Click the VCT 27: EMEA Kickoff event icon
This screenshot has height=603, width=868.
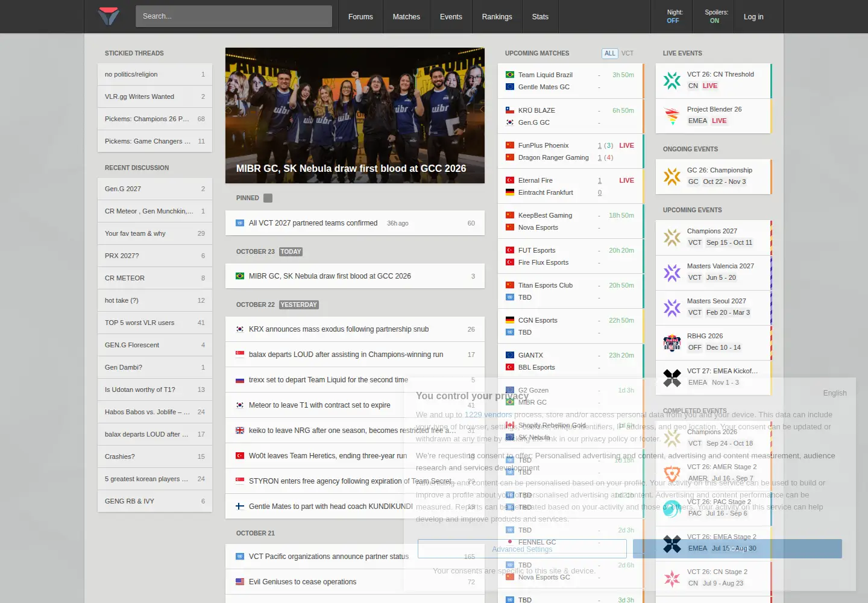click(x=672, y=377)
